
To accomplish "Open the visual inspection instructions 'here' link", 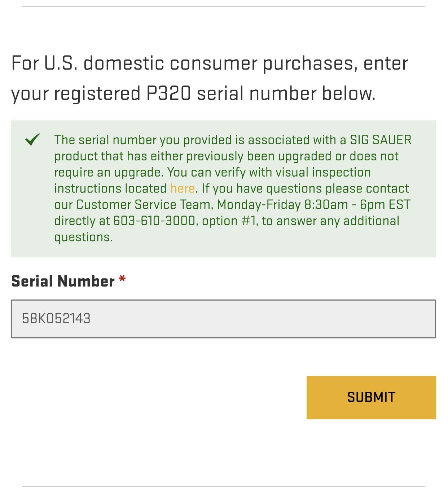I will (183, 189).
